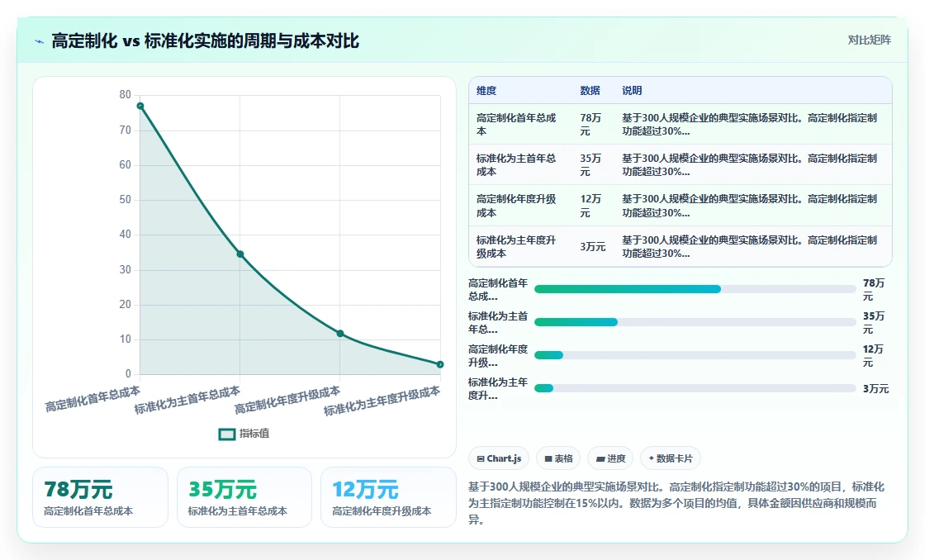This screenshot has height=560, width=925.
Task: Open the 12万元 高定制化年度升级成本 card
Action: [388, 497]
